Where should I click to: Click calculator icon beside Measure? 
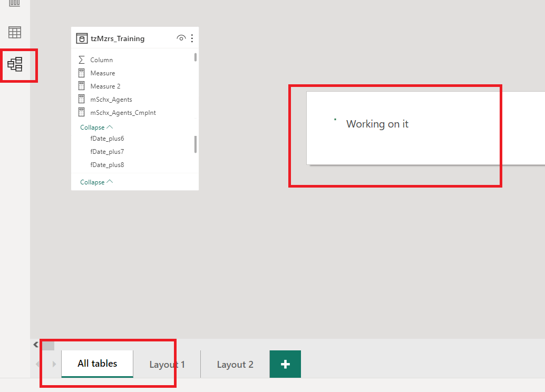point(81,73)
